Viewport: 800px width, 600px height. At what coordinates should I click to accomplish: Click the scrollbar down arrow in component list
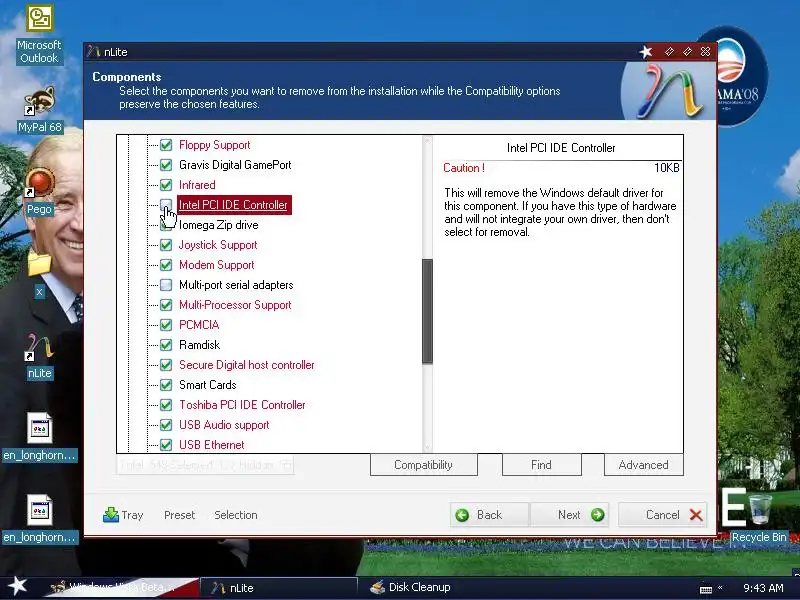pos(428,447)
